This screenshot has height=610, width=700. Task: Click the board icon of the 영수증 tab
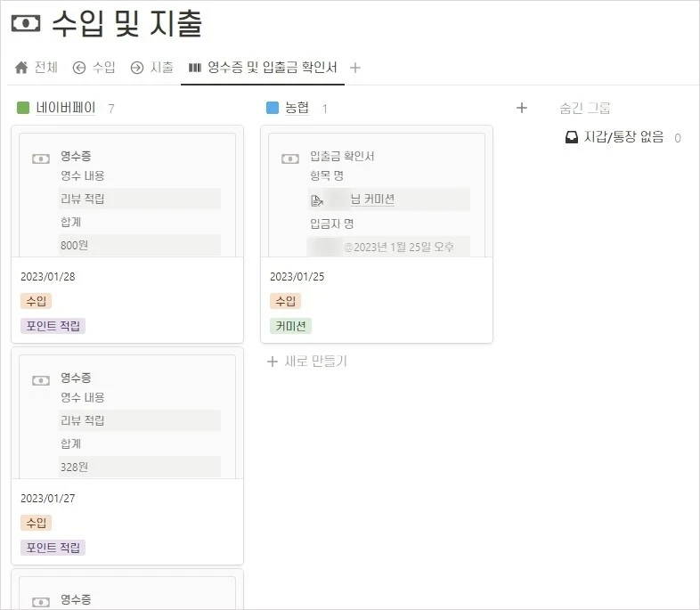pos(195,68)
